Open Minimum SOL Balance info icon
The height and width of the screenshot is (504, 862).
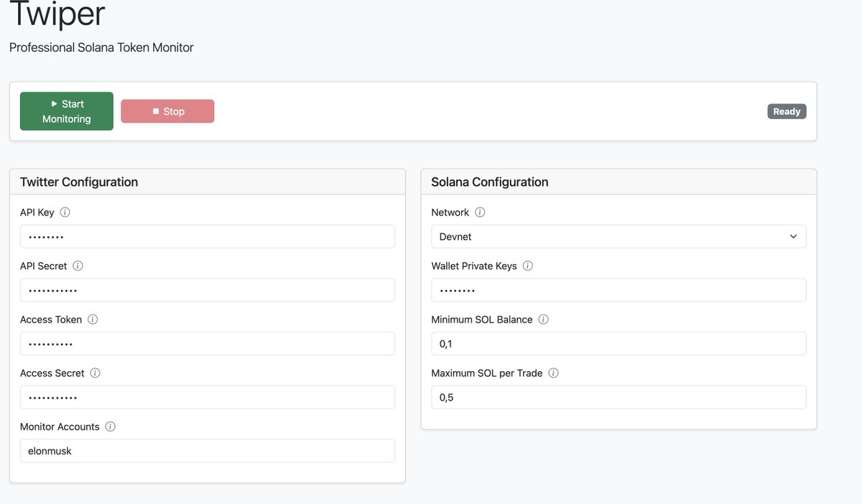(544, 319)
